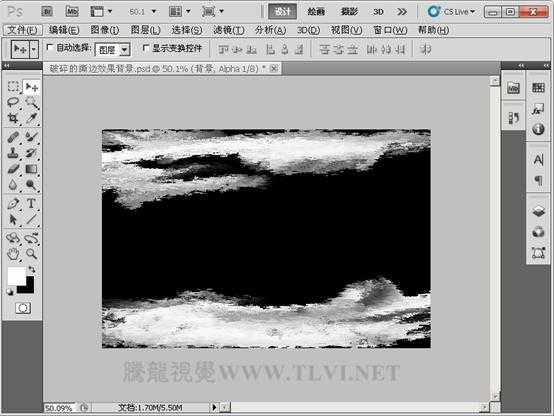Select the Blur tool

pos(13,185)
